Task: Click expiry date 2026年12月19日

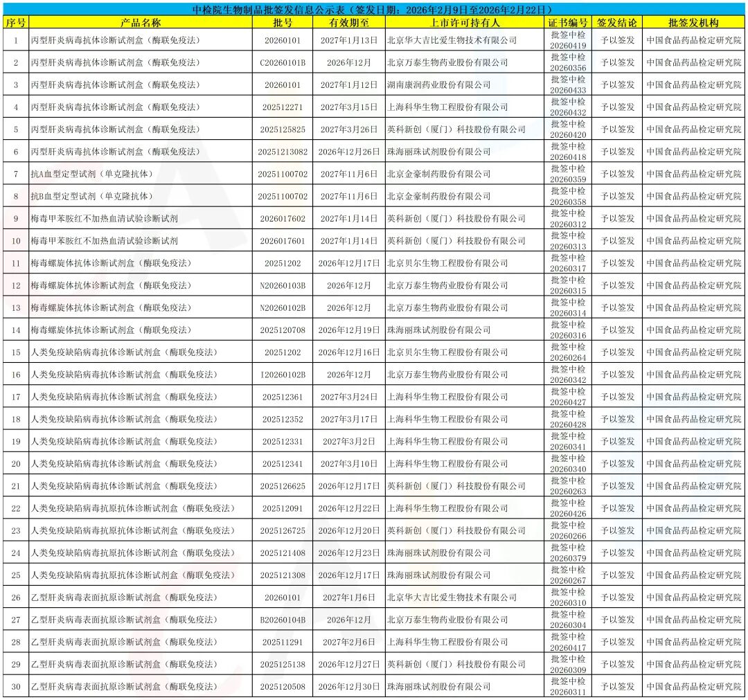Action: 348,330
